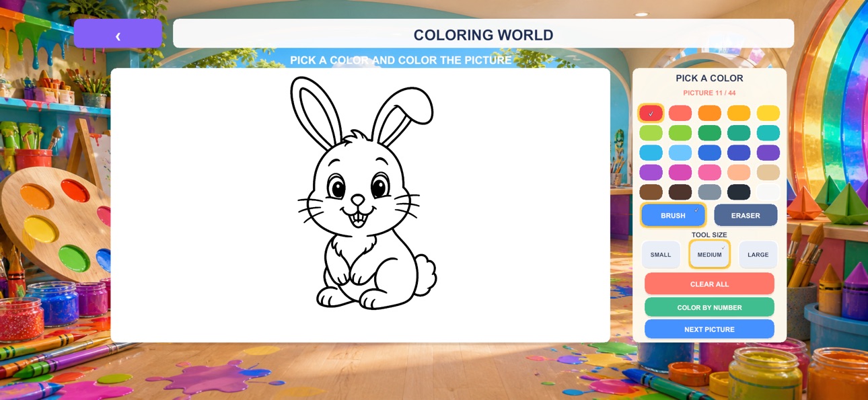Click the 'Picture 11 / 44' counter text

click(709, 93)
